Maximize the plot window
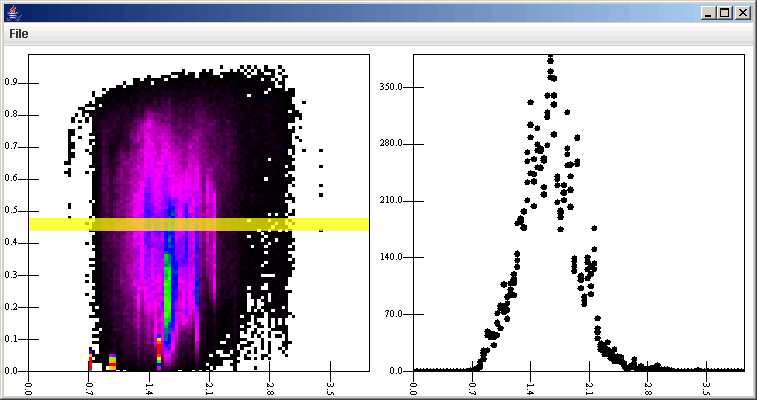Screen dimensions: 757x400 coord(725,13)
